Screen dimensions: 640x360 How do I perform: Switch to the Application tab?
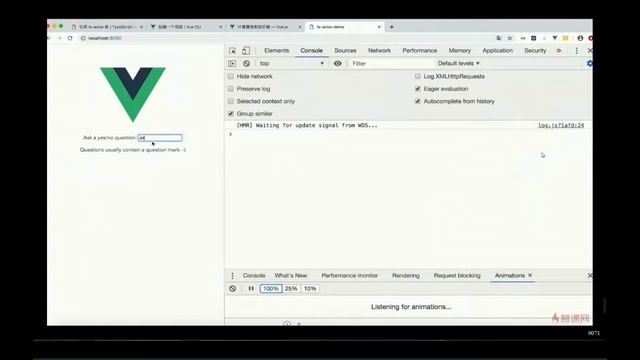click(x=498, y=51)
